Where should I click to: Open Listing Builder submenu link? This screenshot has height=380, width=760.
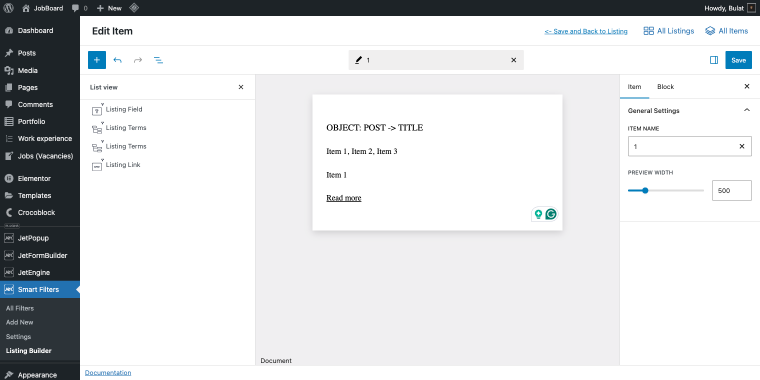pyautogui.click(x=29, y=350)
